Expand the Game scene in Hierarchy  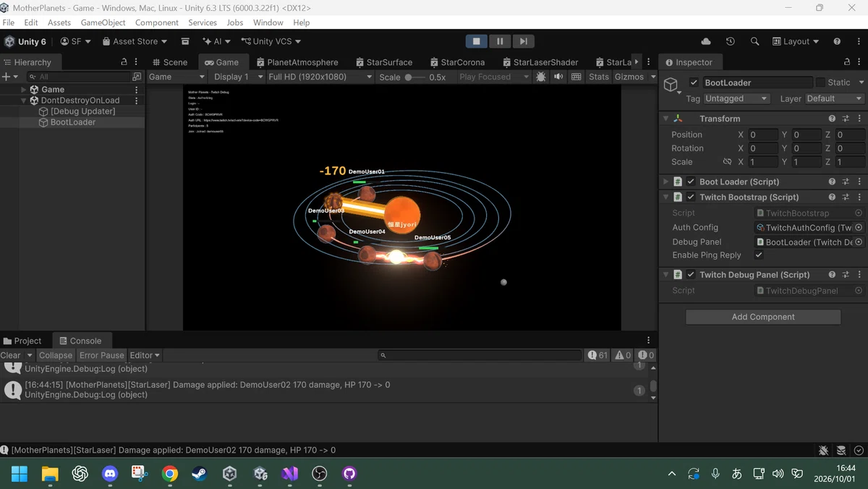click(24, 90)
